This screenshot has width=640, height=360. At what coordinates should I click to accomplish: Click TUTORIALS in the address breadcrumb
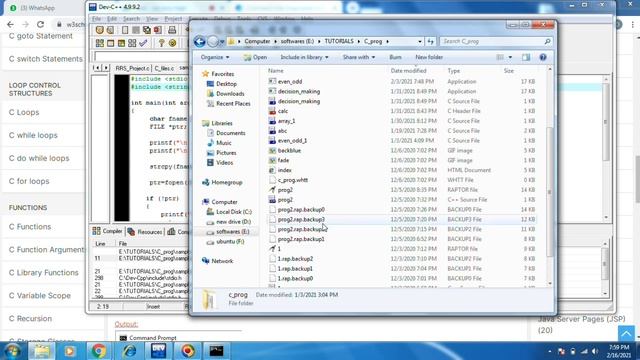pos(339,41)
